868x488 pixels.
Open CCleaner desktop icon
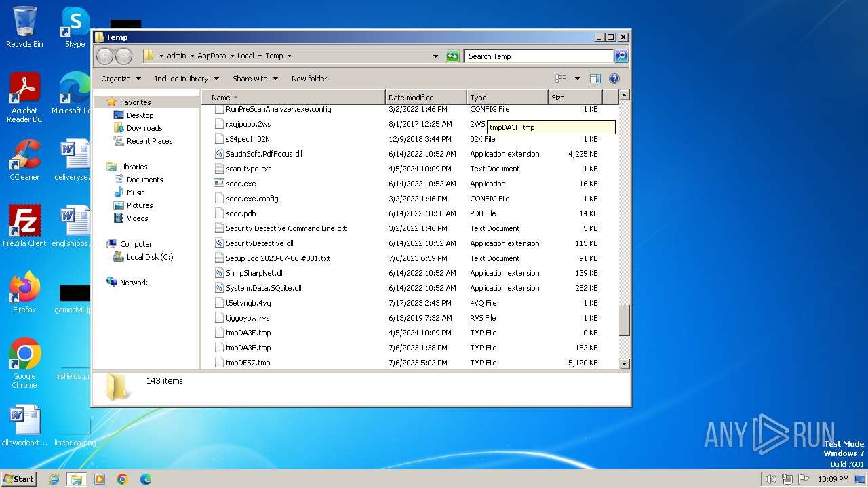[x=24, y=160]
